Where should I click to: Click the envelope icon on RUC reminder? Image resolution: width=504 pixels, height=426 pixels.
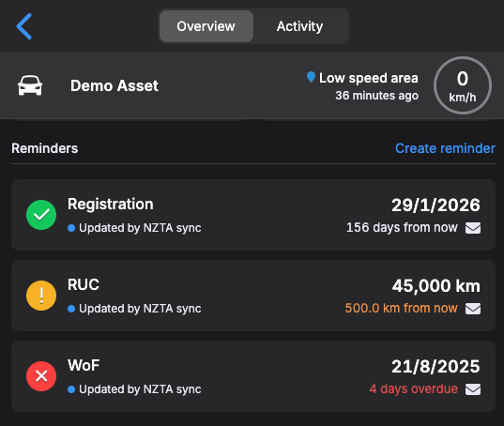[473, 309]
